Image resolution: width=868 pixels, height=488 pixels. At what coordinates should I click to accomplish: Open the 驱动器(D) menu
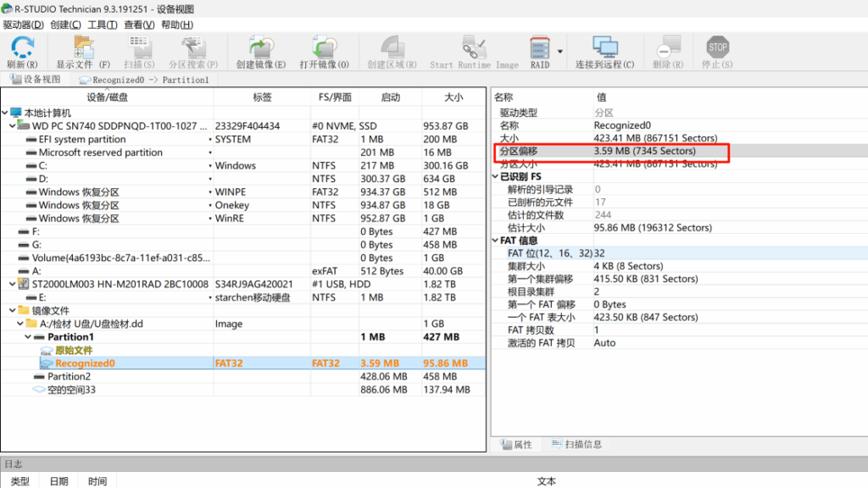[x=23, y=25]
